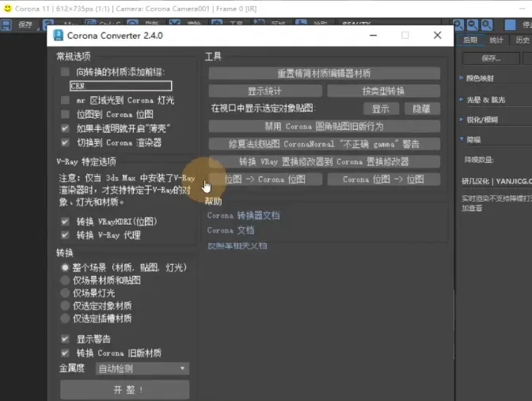Toggle the 切换到 Corona 渲染器 checkbox
This screenshot has width=532, height=401.
pos(65,142)
